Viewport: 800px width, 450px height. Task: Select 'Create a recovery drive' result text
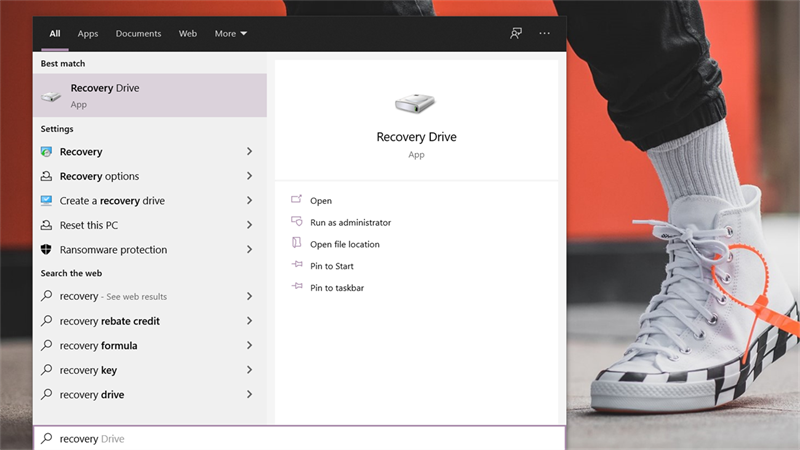tap(112, 201)
